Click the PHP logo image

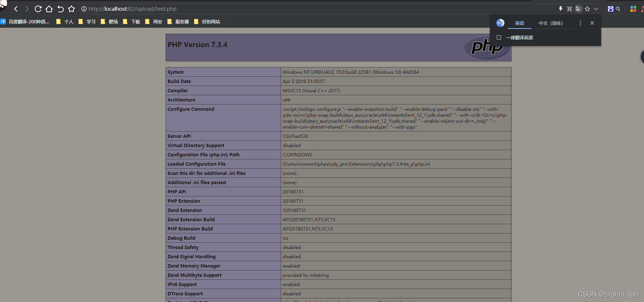(487, 47)
